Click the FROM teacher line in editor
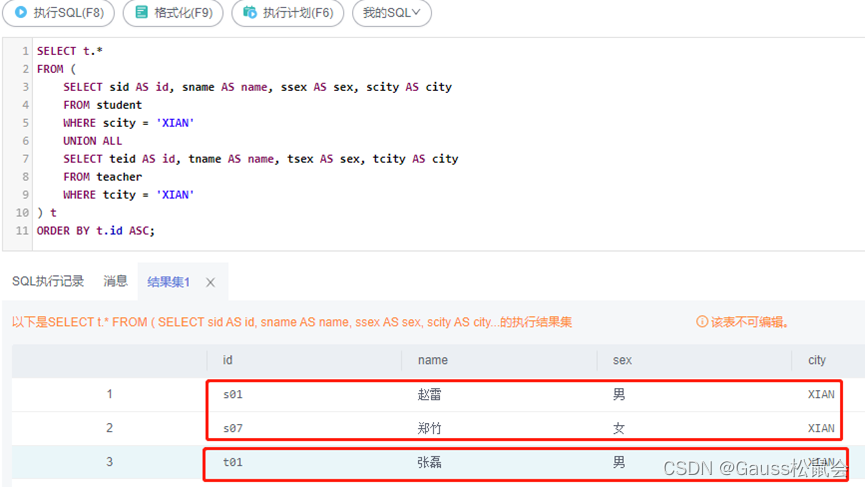 [102, 176]
